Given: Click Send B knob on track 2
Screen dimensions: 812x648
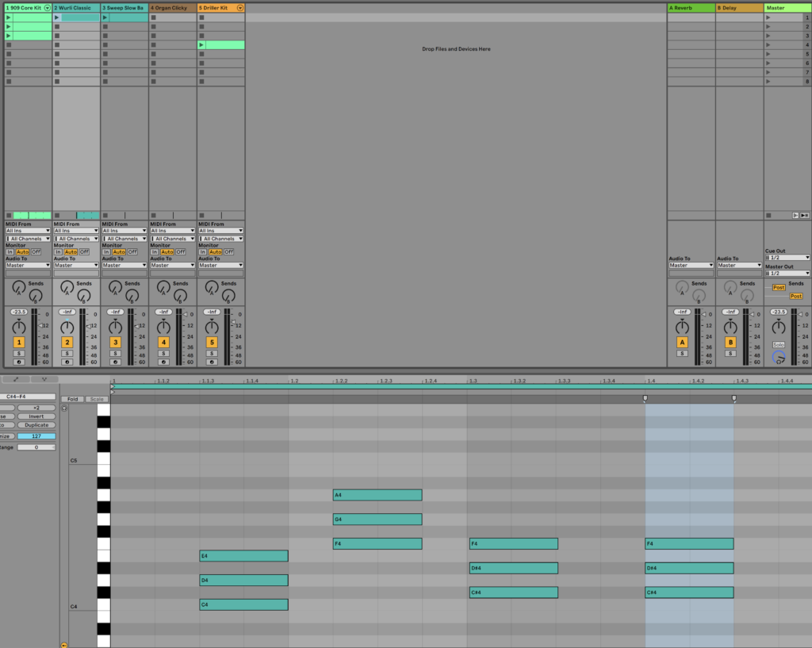Looking at the screenshot, I should coord(84,296).
